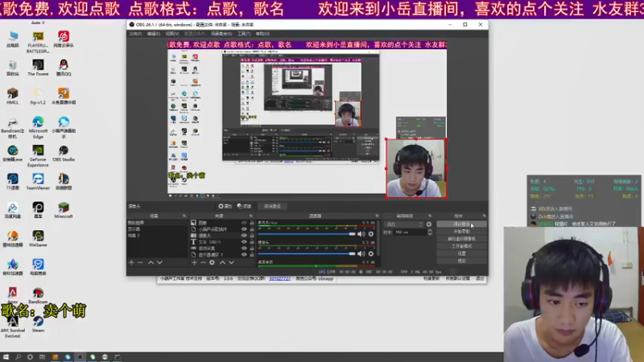The image size is (644, 362).
Task: Enable 工作室模式 studio mode
Action: tap(461, 246)
